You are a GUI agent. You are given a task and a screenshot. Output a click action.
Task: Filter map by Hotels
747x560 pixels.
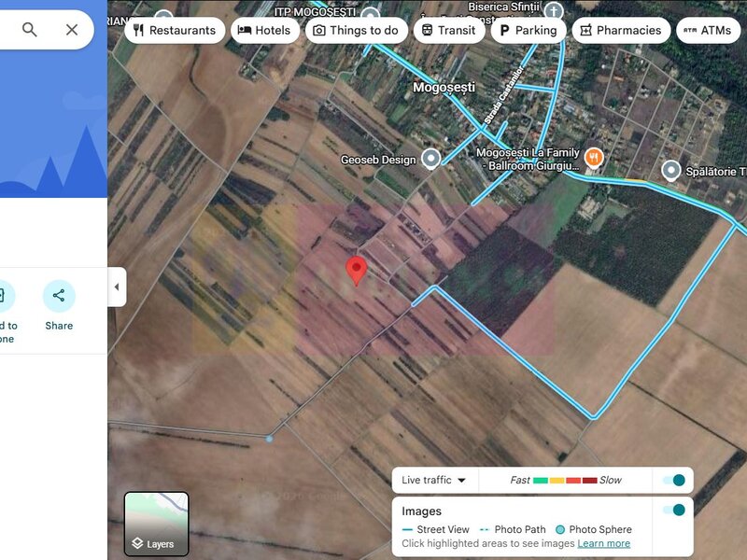tap(265, 31)
